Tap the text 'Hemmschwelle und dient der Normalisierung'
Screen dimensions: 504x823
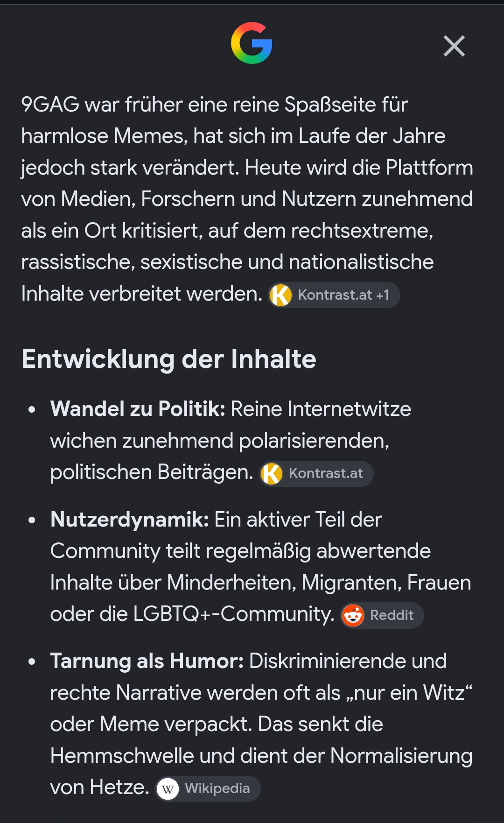[261, 756]
